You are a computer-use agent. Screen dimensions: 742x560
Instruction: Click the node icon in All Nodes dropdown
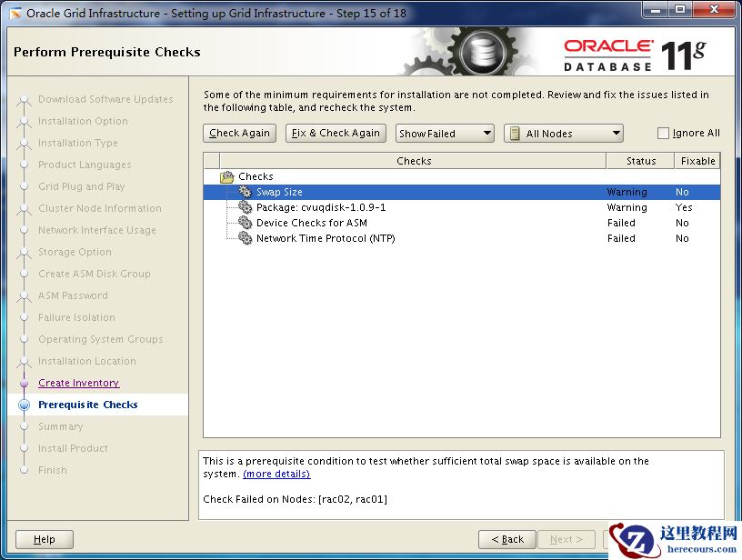pyautogui.click(x=515, y=134)
